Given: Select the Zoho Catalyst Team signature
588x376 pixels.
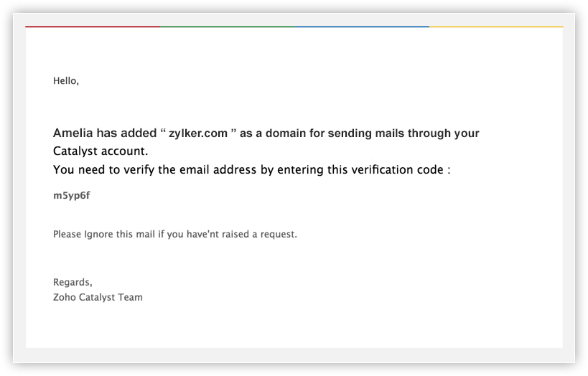Looking at the screenshot, I should 98,297.
